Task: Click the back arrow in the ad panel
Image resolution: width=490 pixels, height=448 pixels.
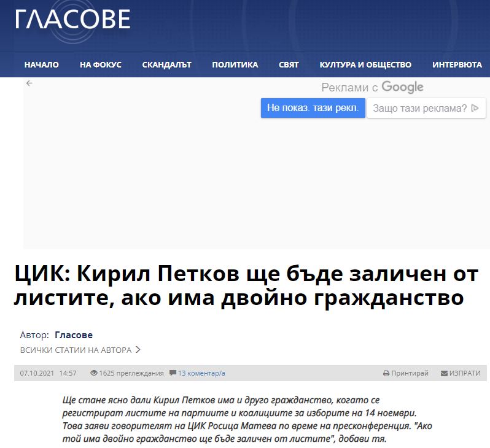Action: click(x=29, y=83)
